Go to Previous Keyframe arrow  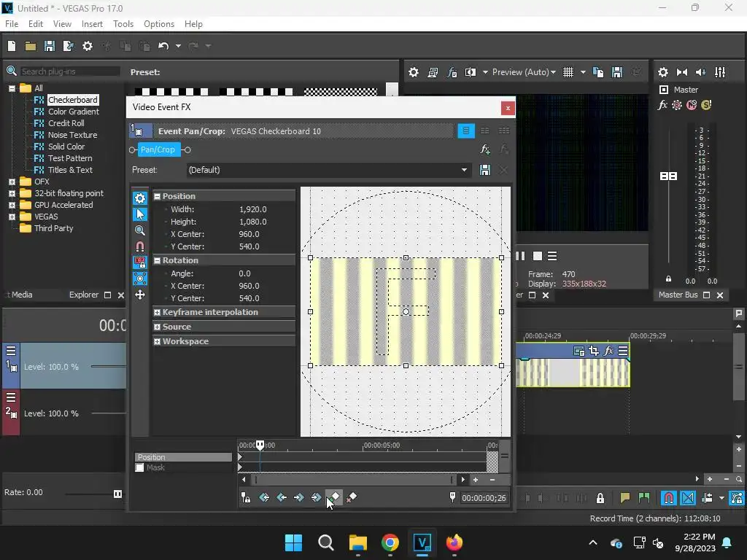pos(282,497)
